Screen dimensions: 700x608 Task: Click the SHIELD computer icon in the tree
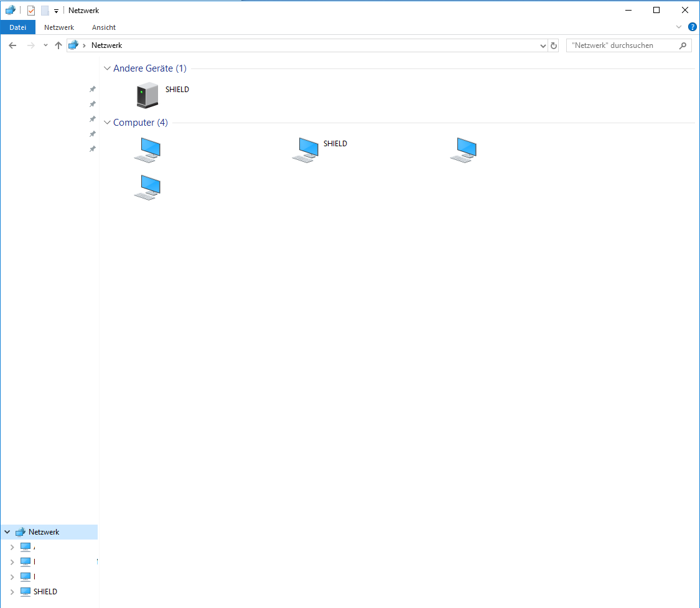point(26,591)
